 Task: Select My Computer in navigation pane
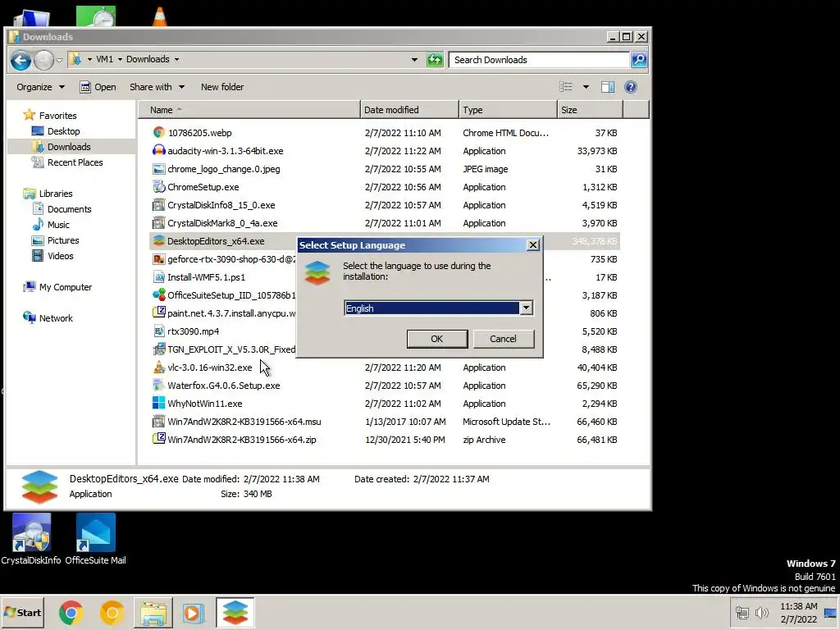[x=66, y=287]
